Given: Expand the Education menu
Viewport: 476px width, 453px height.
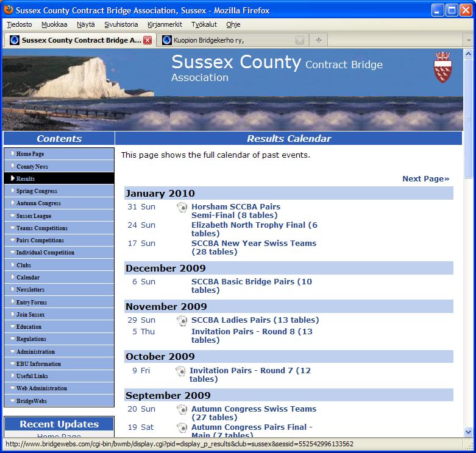Looking at the screenshot, I should [x=59, y=326].
